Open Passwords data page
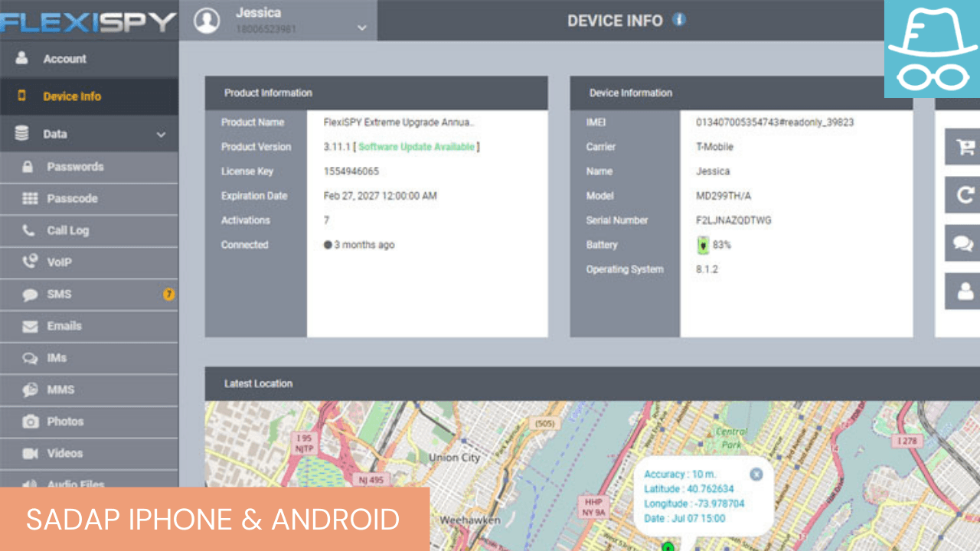Viewport: 980px width, 551px height. click(x=89, y=167)
